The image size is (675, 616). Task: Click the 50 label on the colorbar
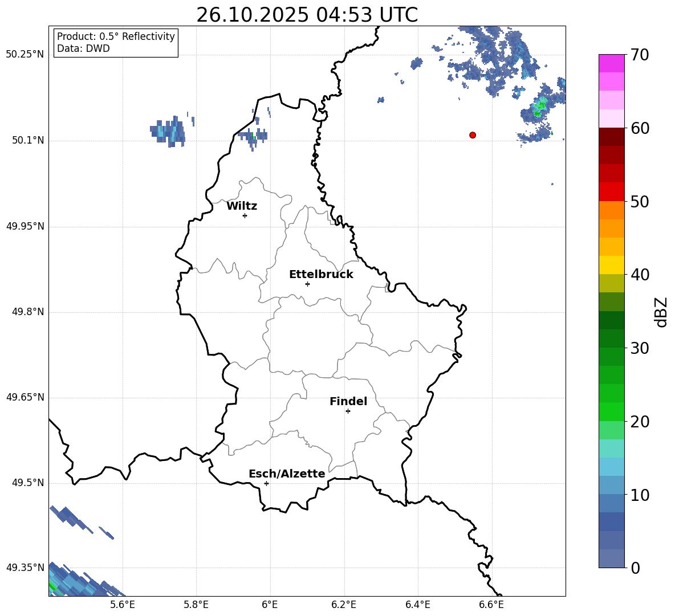point(640,201)
